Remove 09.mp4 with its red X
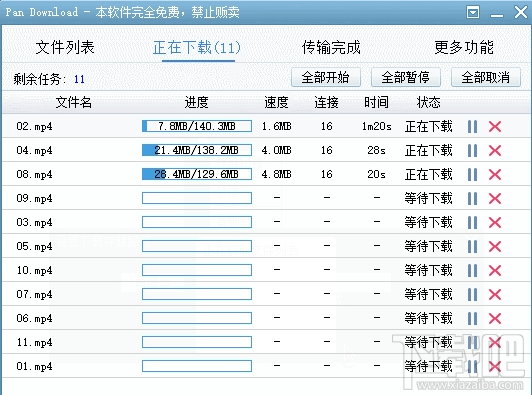This screenshot has height=395, width=532. coord(495,198)
